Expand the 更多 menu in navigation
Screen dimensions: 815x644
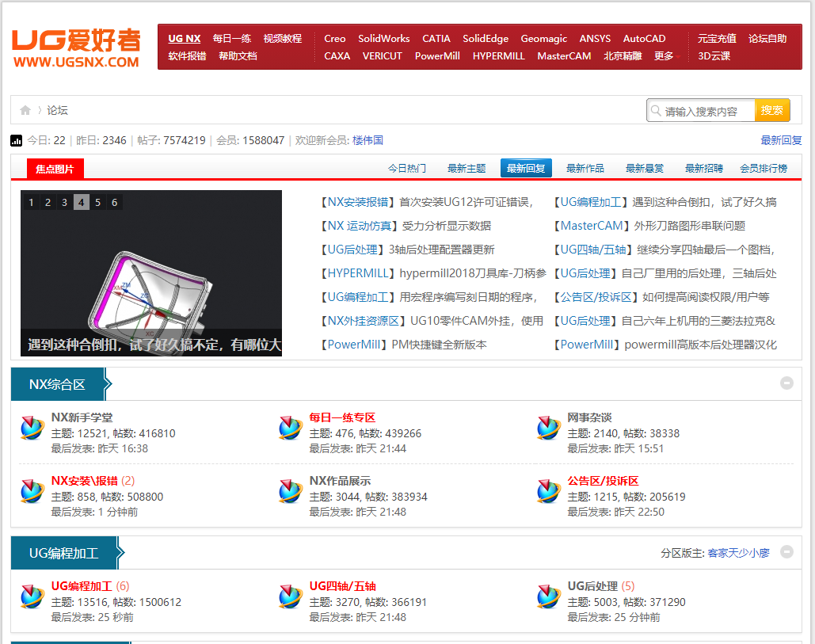click(666, 55)
